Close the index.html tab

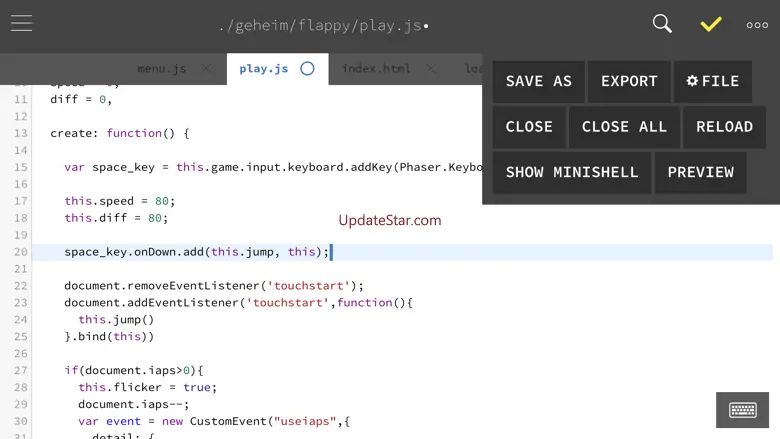[x=431, y=69]
